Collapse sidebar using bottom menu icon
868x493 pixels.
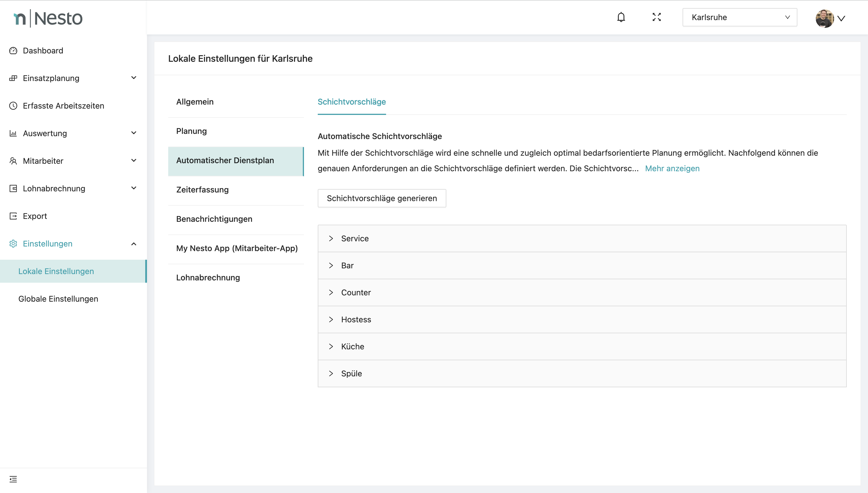pyautogui.click(x=13, y=479)
